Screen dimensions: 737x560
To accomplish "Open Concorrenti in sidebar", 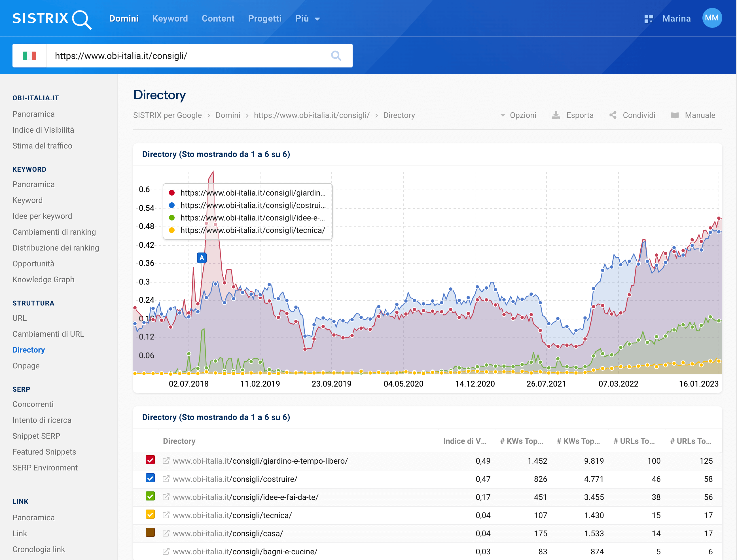I will [33, 404].
